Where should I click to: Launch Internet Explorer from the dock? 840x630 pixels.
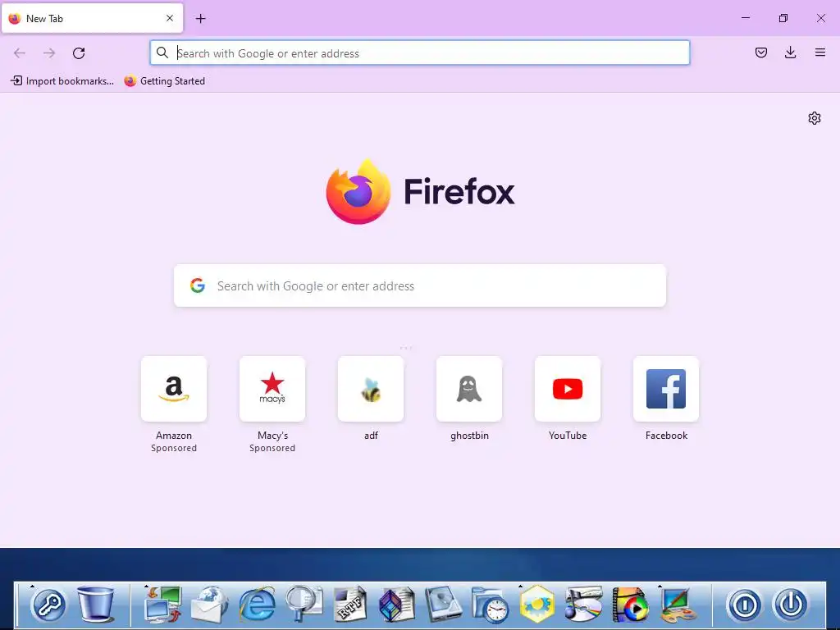click(257, 605)
